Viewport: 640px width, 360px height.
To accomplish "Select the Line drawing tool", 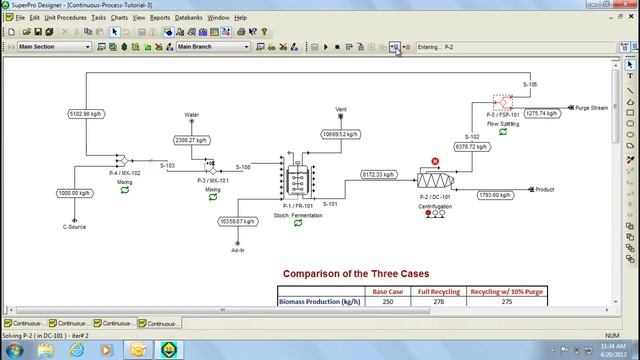I will (x=630, y=90).
